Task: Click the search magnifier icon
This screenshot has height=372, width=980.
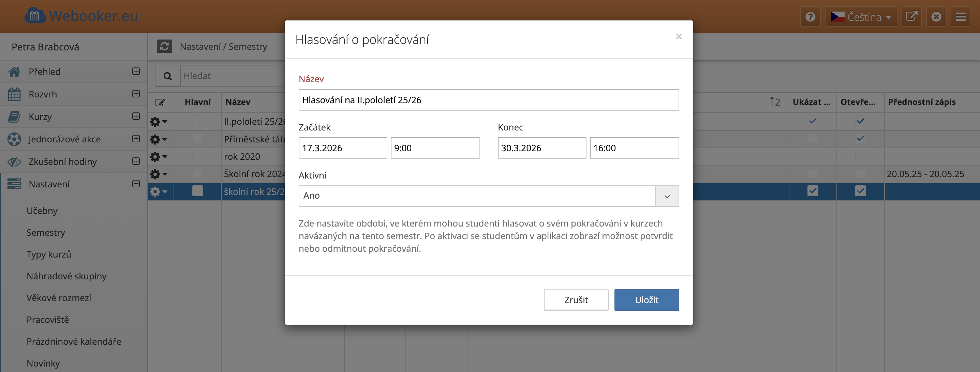Action: tap(167, 76)
